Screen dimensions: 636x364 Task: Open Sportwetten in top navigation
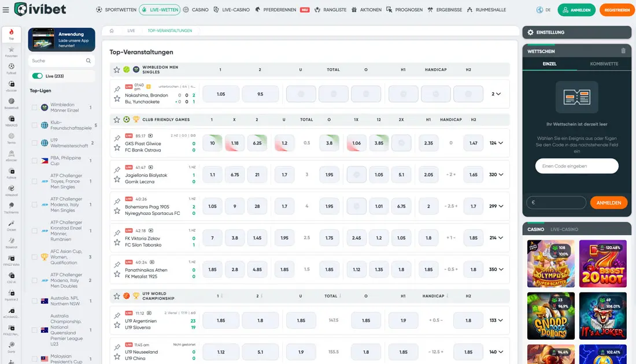click(116, 10)
